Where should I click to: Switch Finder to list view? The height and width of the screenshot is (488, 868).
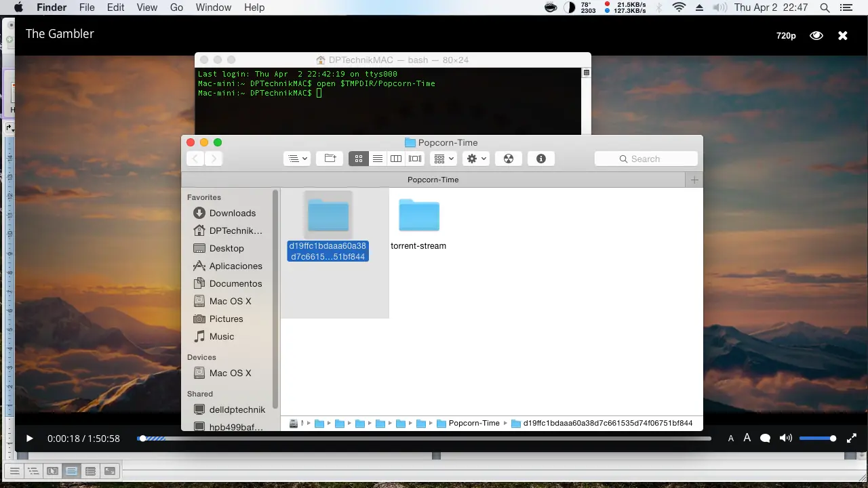tap(378, 159)
